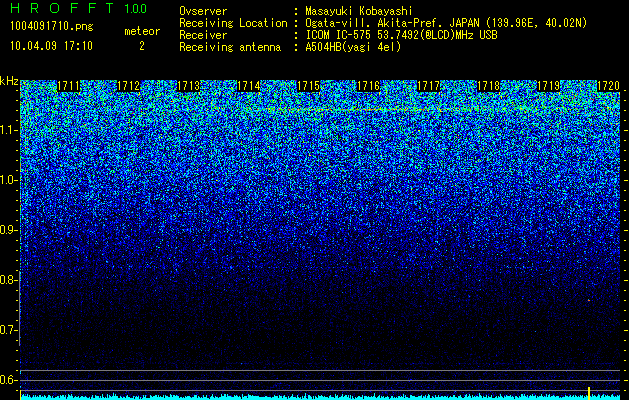
Task: Click the 0.9 frequency axis label
Action: pos(9,230)
